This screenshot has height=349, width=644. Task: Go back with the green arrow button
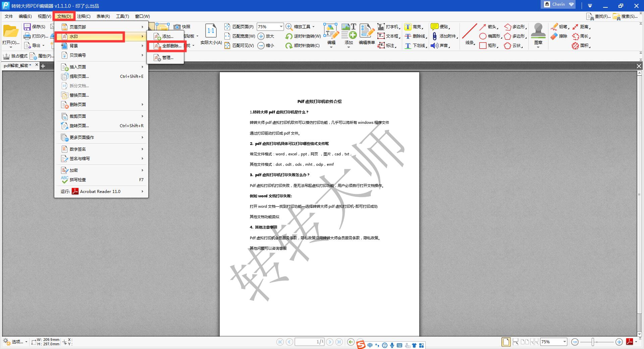(351, 342)
